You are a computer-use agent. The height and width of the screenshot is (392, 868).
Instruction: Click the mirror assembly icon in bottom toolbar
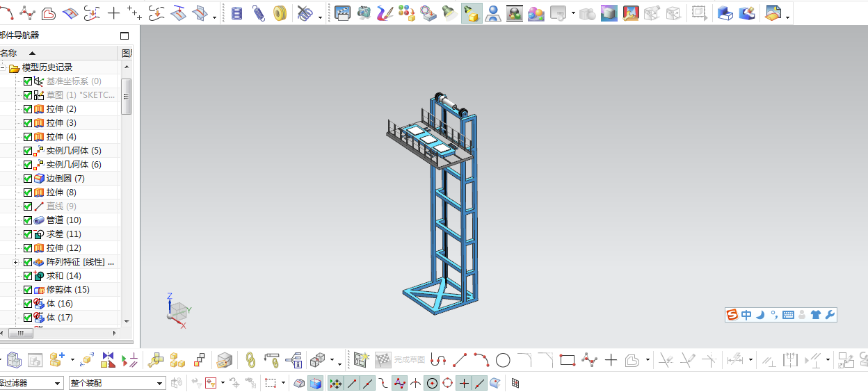tap(108, 360)
